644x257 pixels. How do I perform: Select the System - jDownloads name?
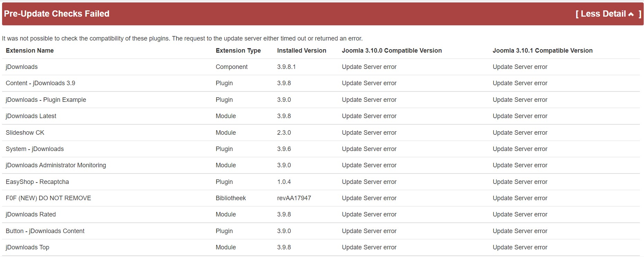[35, 149]
